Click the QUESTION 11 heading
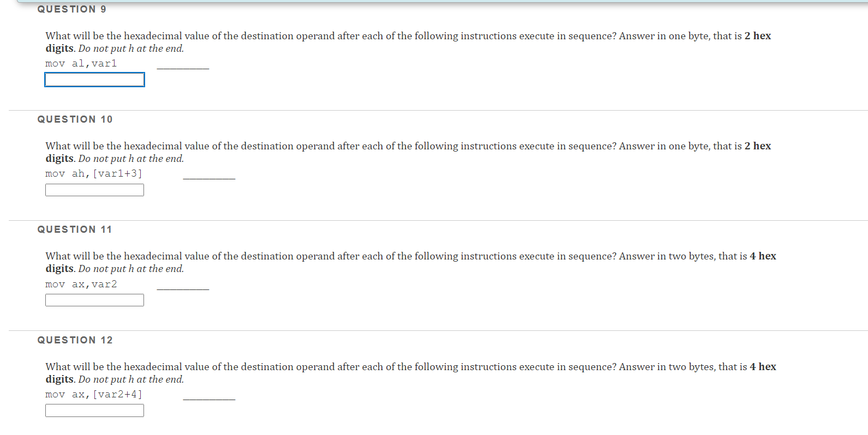Image resolution: width=868 pixels, height=435 pixels. [75, 229]
